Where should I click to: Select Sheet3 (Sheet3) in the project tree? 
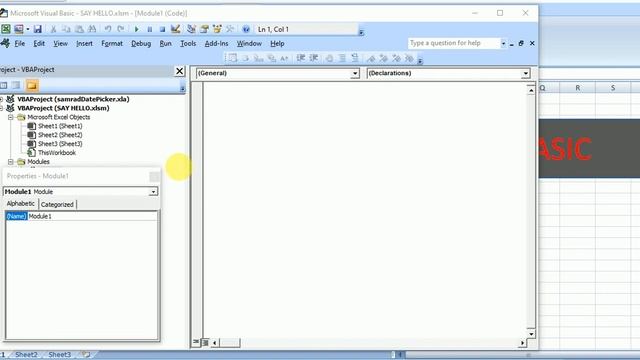60,144
